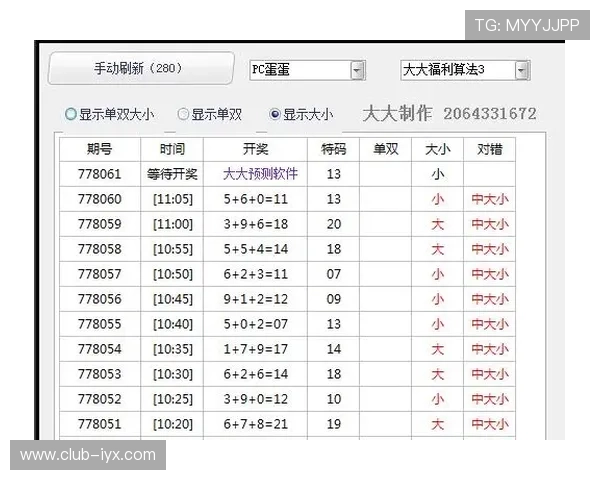Click the 特码 value 14
Screen dimensions: 600x480
click(334, 349)
